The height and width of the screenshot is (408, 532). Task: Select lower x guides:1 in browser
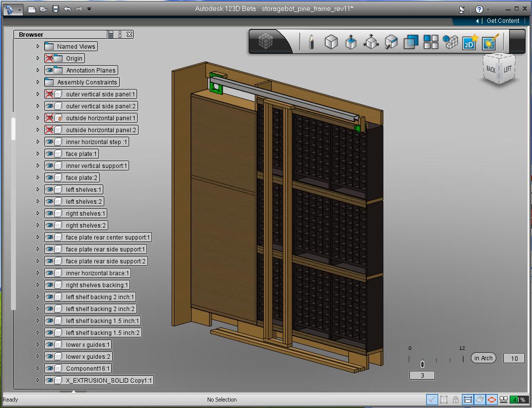point(88,344)
